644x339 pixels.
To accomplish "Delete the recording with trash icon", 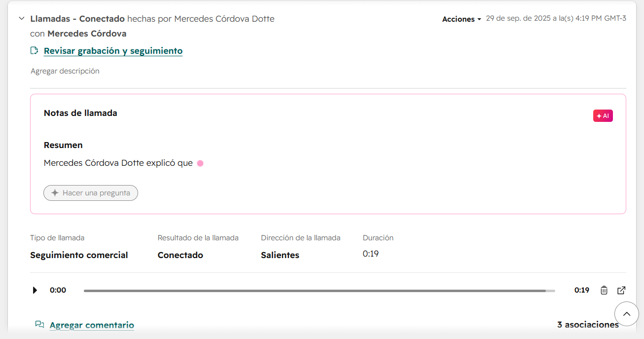I will click(604, 290).
